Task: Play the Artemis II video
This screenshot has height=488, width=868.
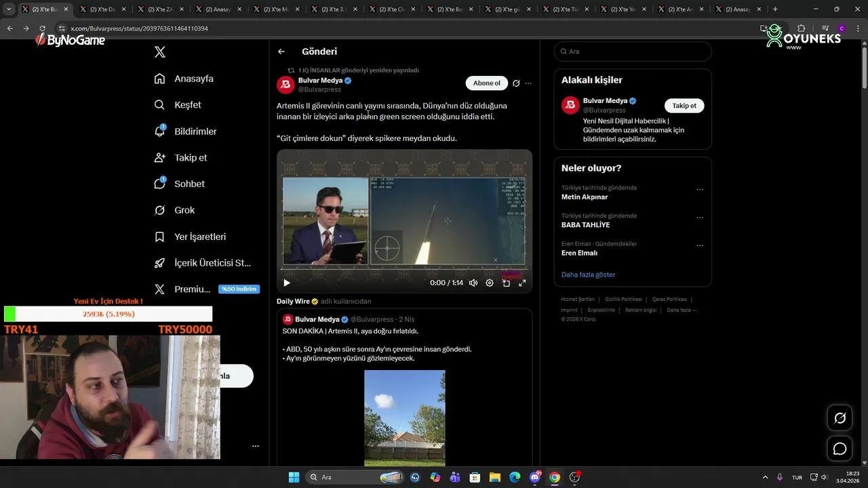Action: [287, 283]
